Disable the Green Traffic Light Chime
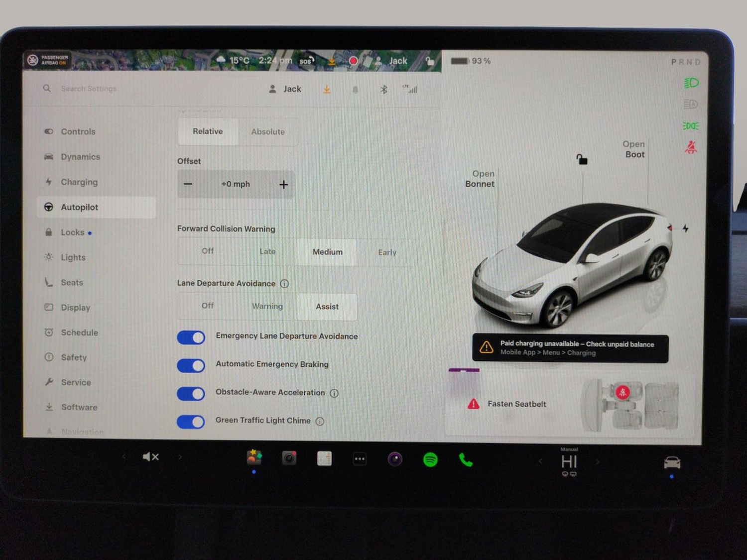Viewport: 747px width, 560px height. (191, 422)
